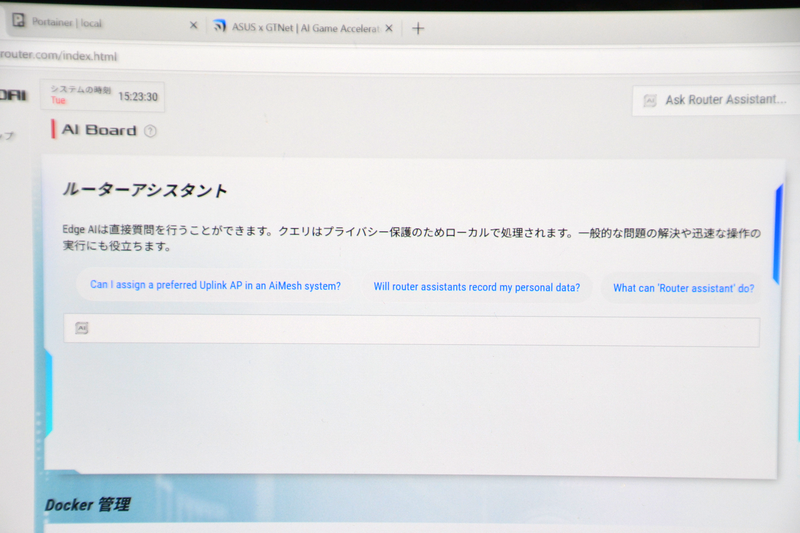The image size is (800, 533).
Task: Click the AI Board heading
Action: [x=99, y=130]
